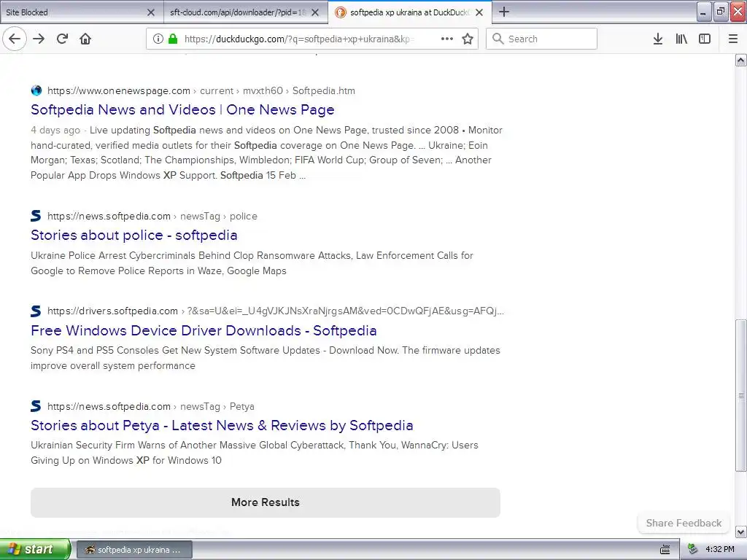This screenshot has height=560, width=747.
Task: Click the 4:32 PM taskbar clock
Action: (x=720, y=550)
